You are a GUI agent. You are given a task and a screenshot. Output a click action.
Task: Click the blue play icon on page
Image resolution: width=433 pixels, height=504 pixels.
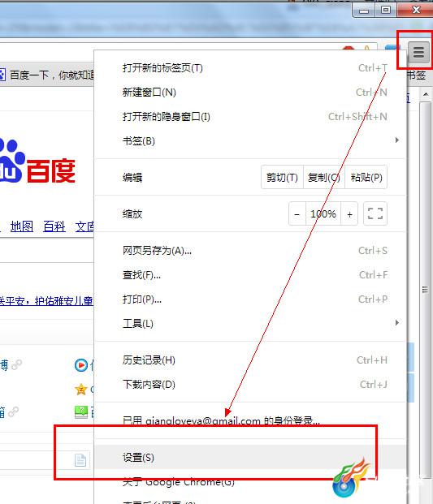tap(80, 365)
